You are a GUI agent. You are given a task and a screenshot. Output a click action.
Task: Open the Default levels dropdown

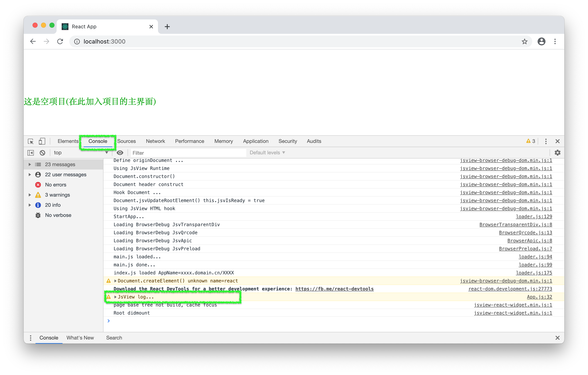point(267,153)
